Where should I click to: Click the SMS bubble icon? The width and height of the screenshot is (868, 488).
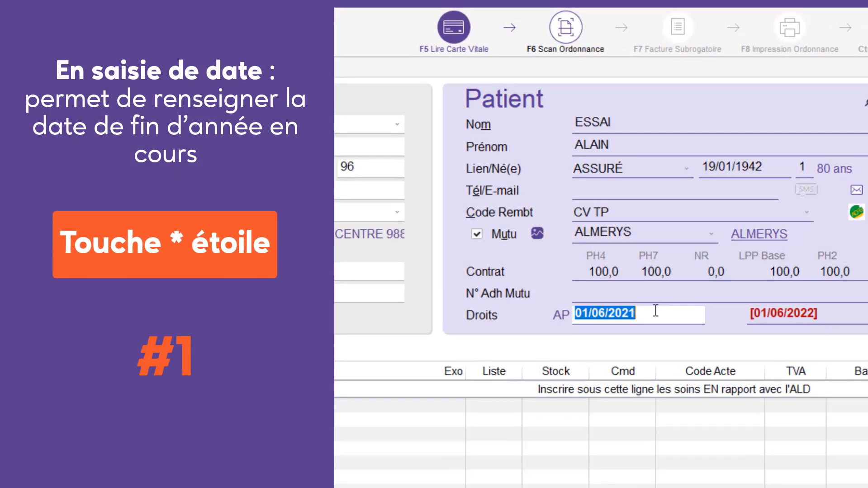(806, 190)
